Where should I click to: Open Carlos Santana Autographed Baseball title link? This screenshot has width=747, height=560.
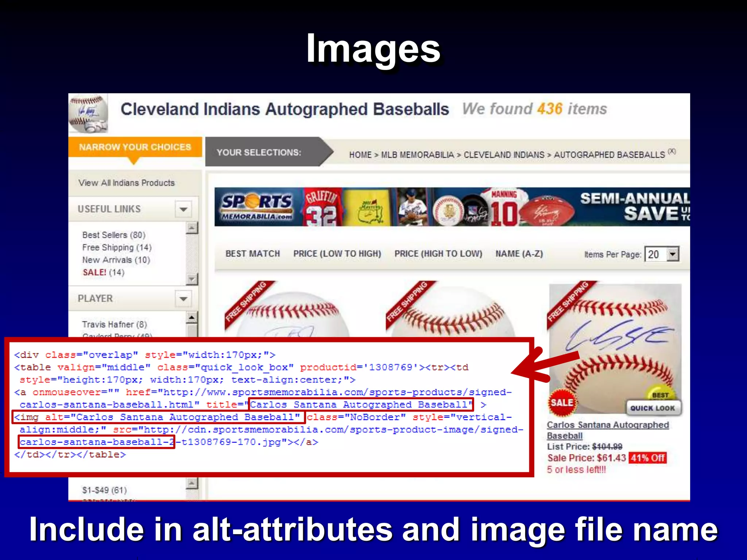pos(608,430)
